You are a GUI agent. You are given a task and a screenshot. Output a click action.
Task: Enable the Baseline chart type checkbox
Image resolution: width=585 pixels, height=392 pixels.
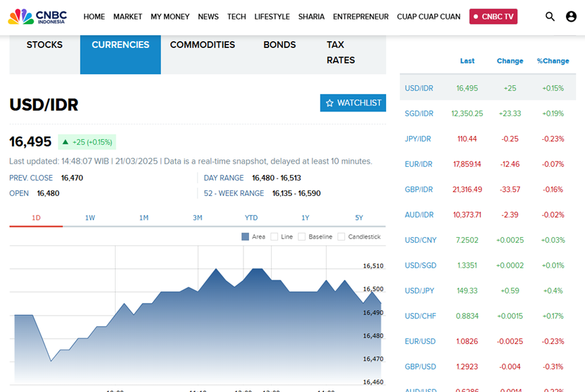tap(302, 237)
